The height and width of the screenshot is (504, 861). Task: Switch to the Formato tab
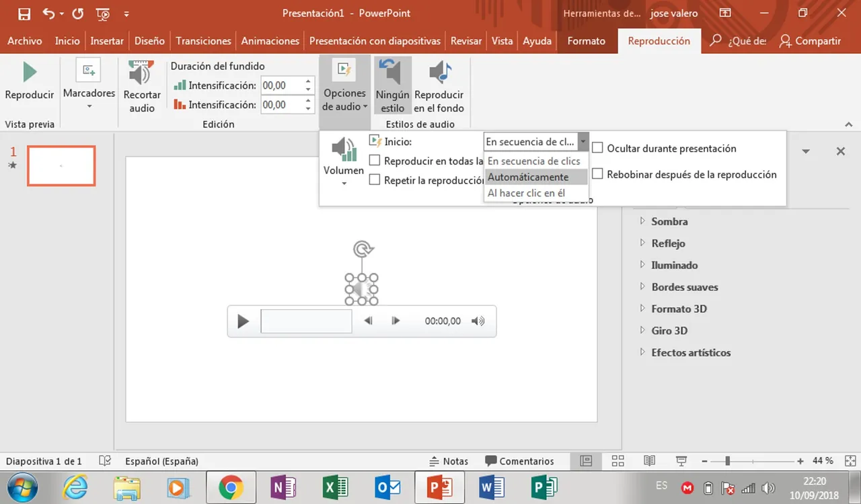pyautogui.click(x=587, y=41)
